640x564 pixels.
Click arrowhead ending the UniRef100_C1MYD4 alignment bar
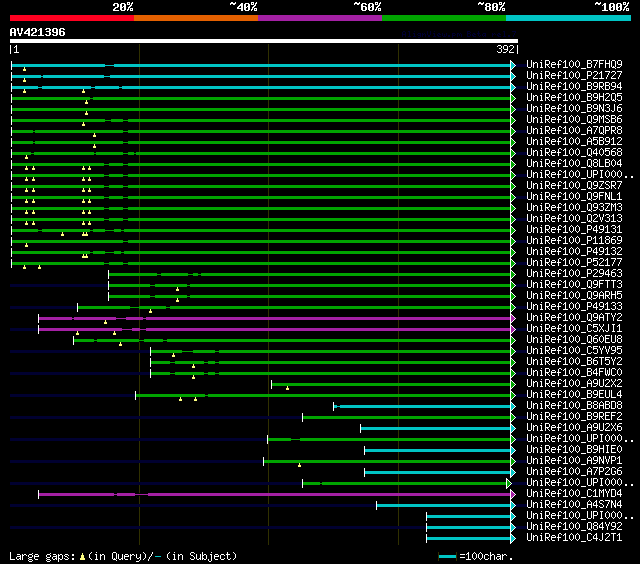[x=513, y=493]
